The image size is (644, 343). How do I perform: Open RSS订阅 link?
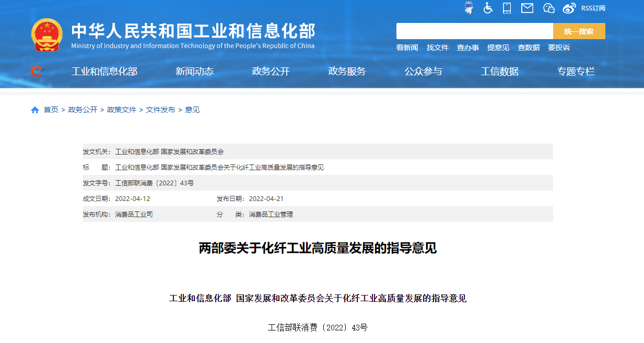pos(593,8)
